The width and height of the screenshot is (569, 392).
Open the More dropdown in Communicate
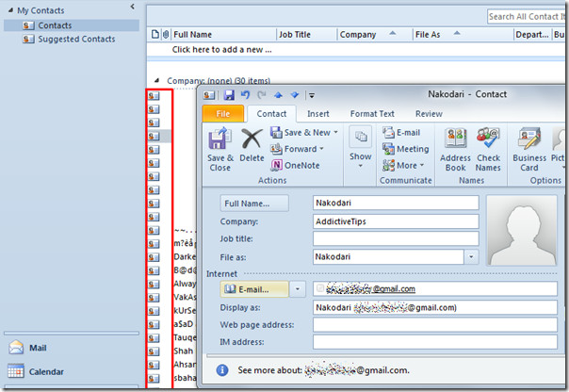point(421,165)
